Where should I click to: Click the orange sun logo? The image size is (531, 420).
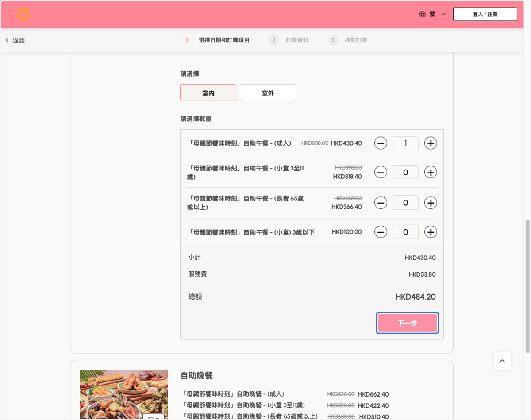[23, 14]
